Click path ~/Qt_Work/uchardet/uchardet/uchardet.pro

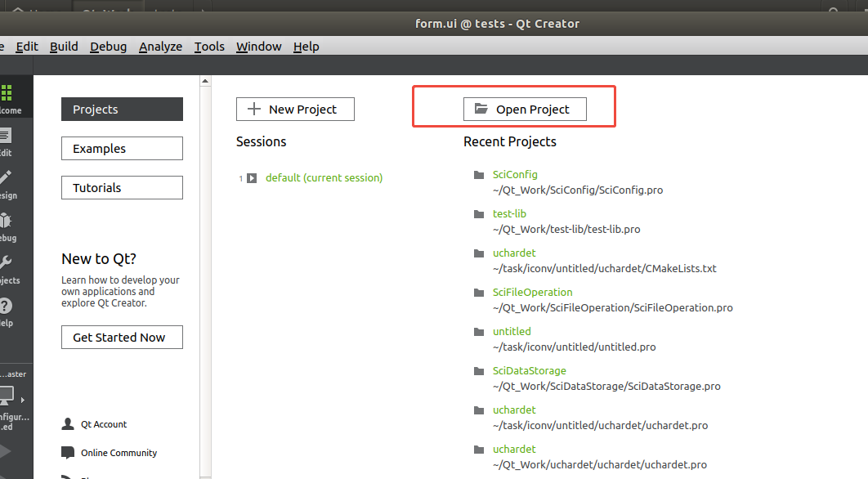(600, 465)
